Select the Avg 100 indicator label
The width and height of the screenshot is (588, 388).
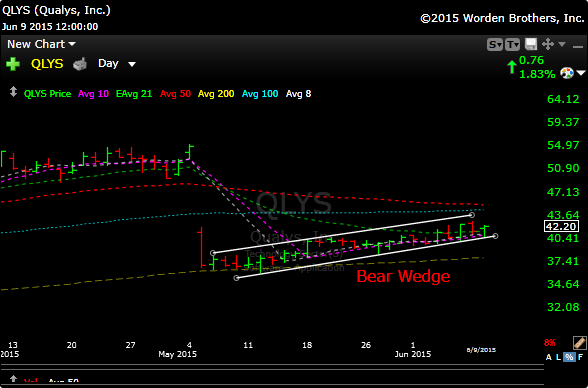coord(260,94)
